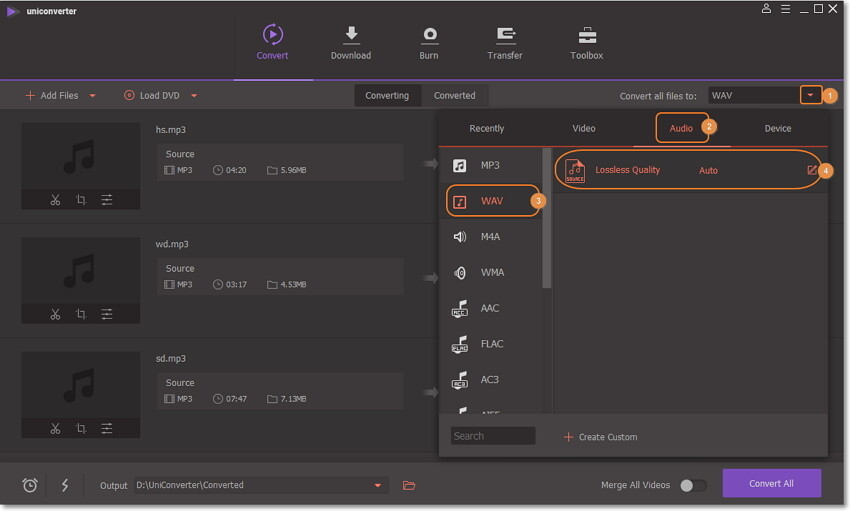
Task: Expand Load DVD dropdown arrow
Action: tap(194, 96)
